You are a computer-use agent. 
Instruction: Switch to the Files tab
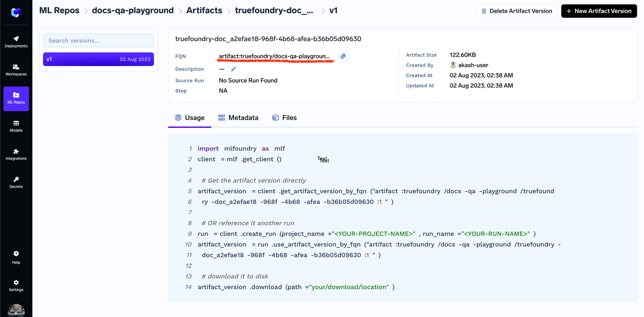(284, 118)
